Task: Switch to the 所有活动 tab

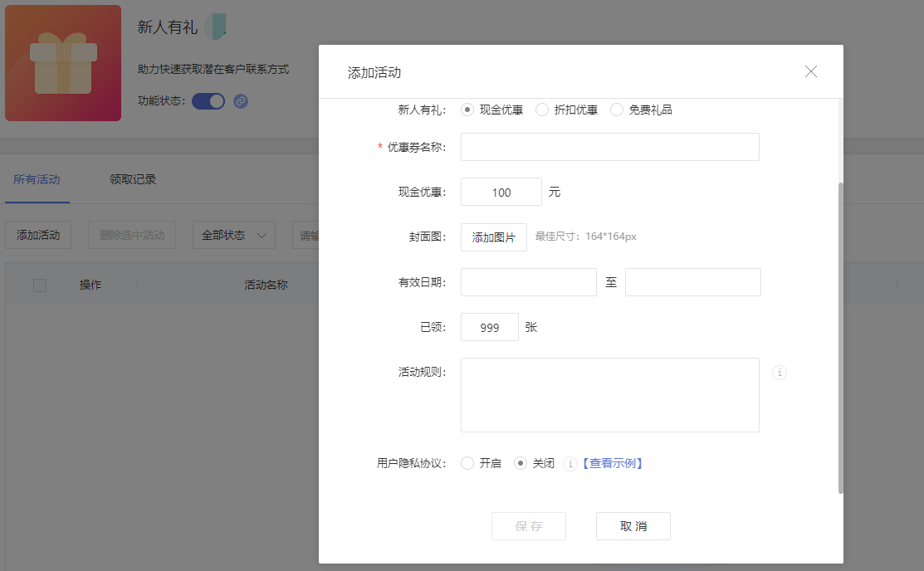Action: pyautogui.click(x=37, y=178)
